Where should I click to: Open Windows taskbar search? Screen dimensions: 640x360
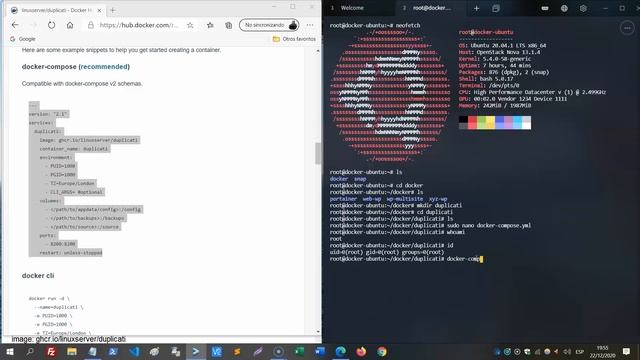(30, 351)
